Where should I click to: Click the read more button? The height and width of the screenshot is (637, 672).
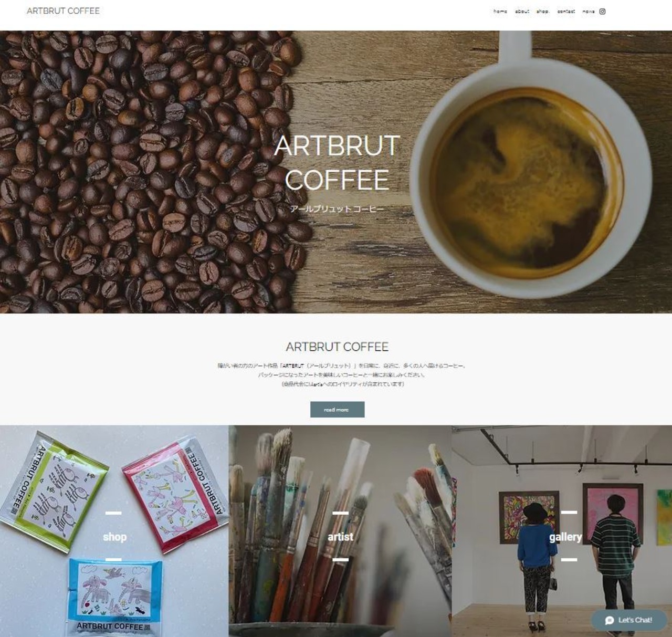tap(337, 410)
